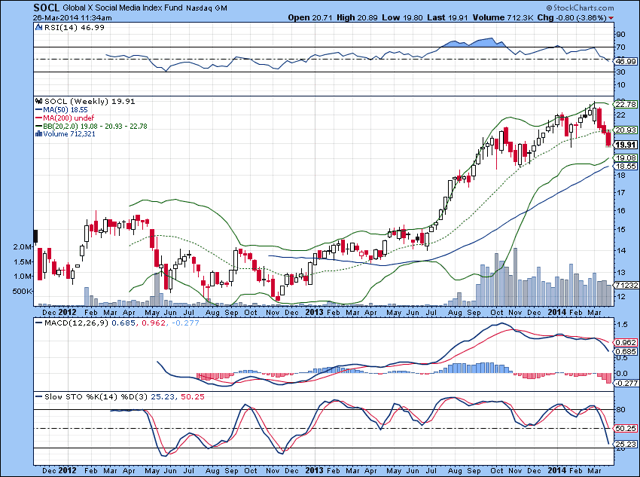Viewport: 640px width, 477px height.
Task: Click the 0.685 tag on MACD axis
Action: tap(626, 351)
